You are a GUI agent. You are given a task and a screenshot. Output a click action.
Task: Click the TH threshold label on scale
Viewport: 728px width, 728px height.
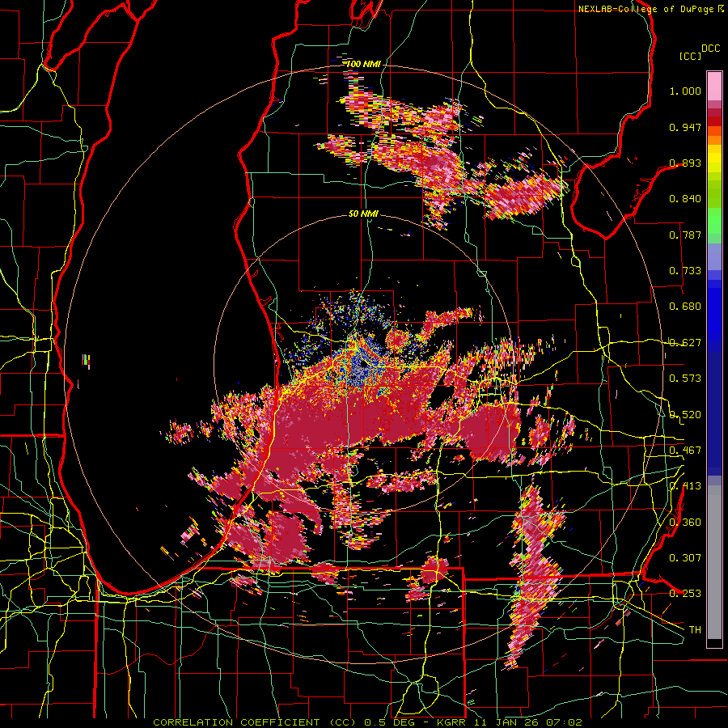pos(695,630)
